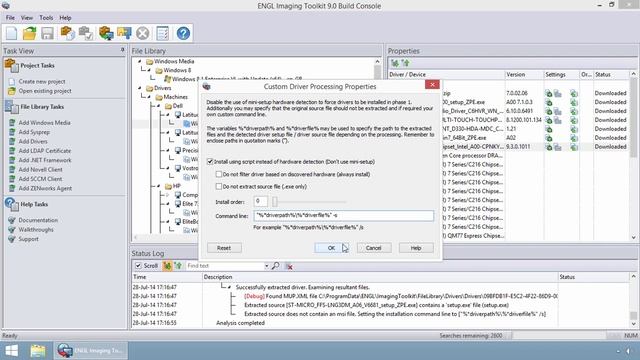The image size is (640, 360).
Task: Click the Install order slider handle
Action: click(x=275, y=202)
